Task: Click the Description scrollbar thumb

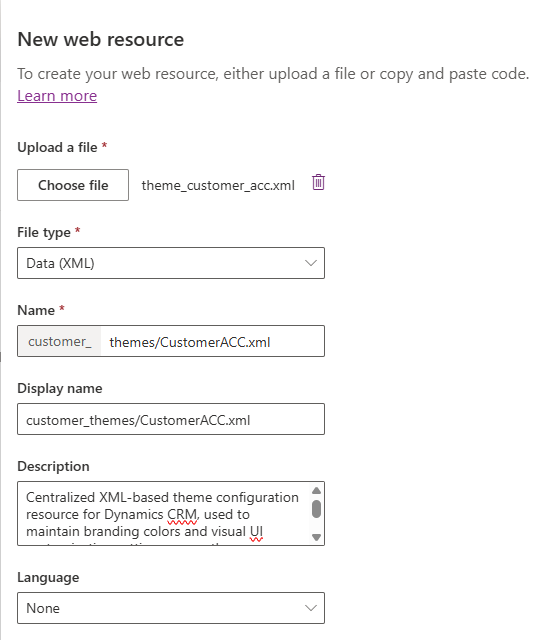Action: [x=316, y=509]
